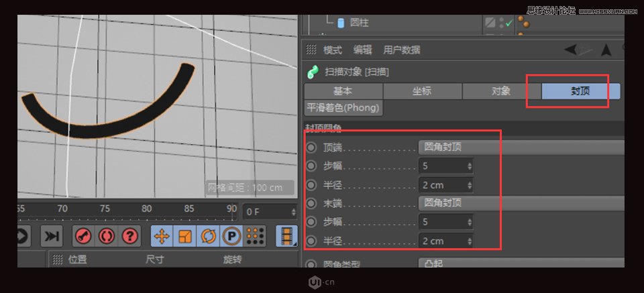Click the red record active objects key icon

[83, 236]
